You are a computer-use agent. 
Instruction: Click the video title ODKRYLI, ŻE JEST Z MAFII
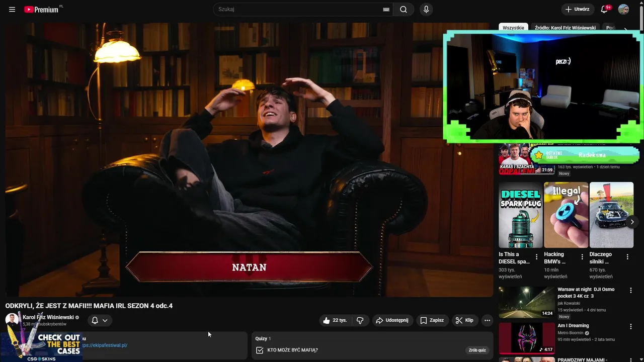tap(89, 306)
